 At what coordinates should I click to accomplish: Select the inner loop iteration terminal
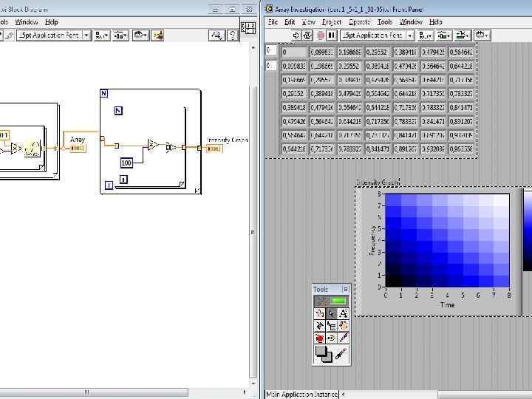point(123,179)
